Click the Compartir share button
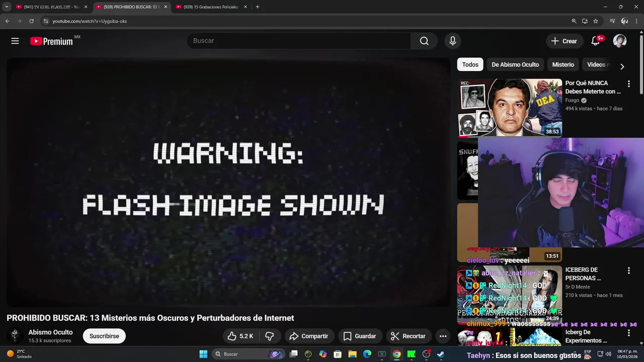Image resolution: width=644 pixels, height=362 pixels. 309,336
